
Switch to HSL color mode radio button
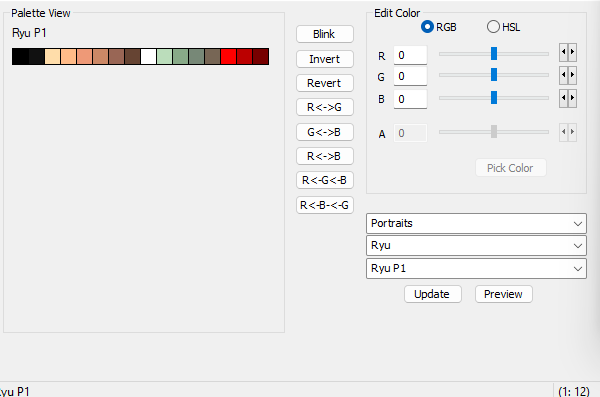[493, 27]
